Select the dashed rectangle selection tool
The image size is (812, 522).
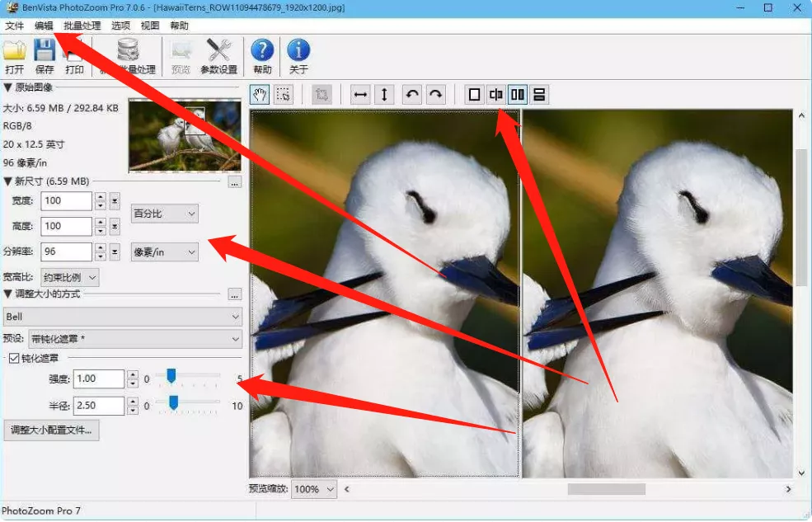coord(283,94)
